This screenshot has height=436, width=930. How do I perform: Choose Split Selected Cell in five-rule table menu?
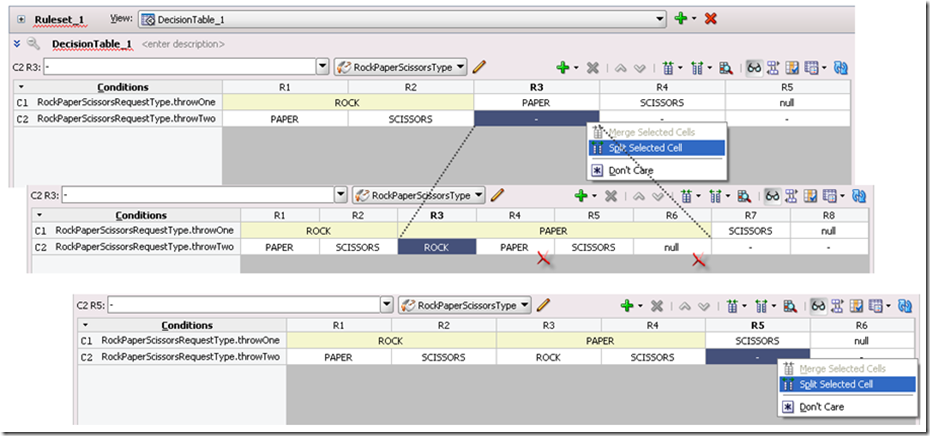pos(657,148)
